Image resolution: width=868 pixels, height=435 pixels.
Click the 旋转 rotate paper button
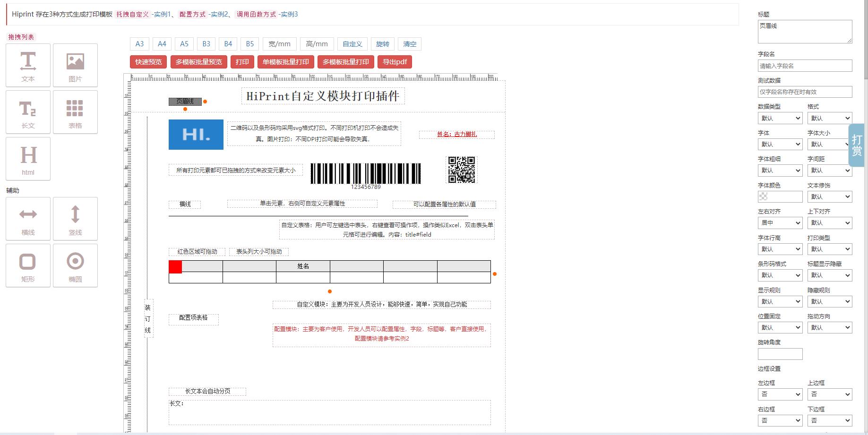(383, 44)
